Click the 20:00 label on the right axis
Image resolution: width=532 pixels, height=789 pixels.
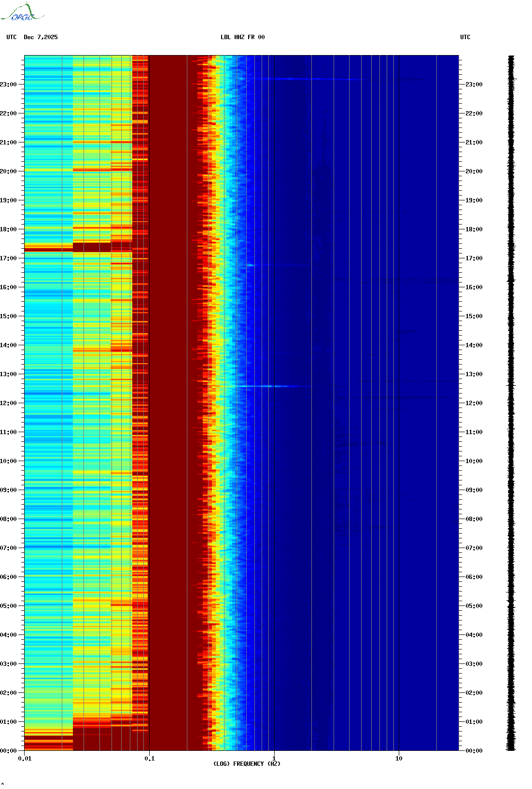[474, 171]
